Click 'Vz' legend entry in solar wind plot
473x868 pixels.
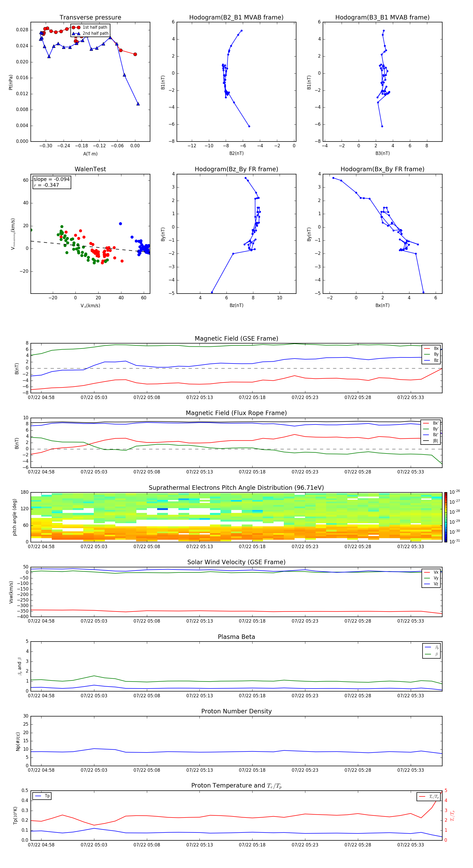431,584
